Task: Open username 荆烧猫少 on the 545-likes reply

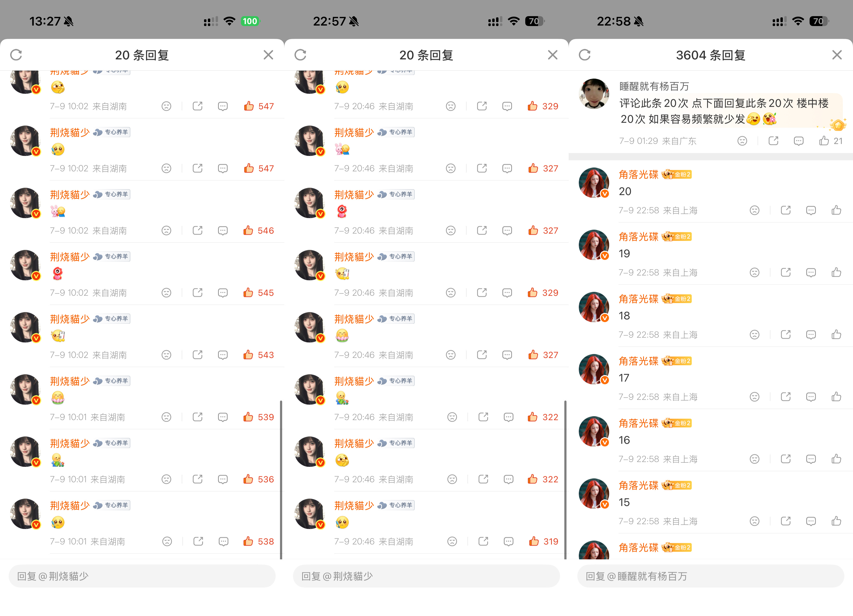Action: click(70, 257)
